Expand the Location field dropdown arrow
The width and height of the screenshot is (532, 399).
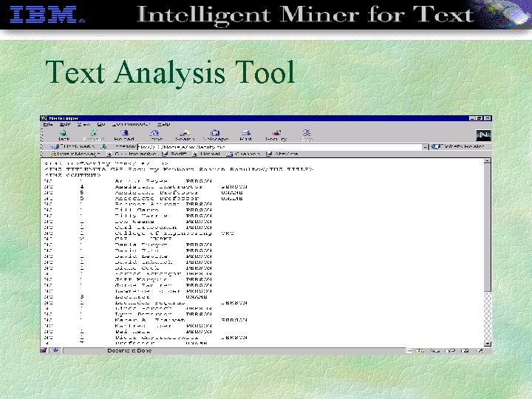(426, 147)
